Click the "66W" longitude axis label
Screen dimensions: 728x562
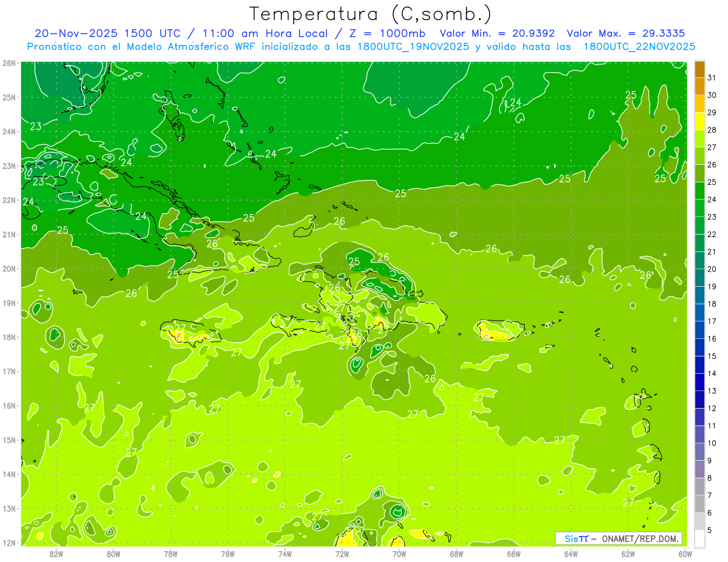click(x=514, y=553)
